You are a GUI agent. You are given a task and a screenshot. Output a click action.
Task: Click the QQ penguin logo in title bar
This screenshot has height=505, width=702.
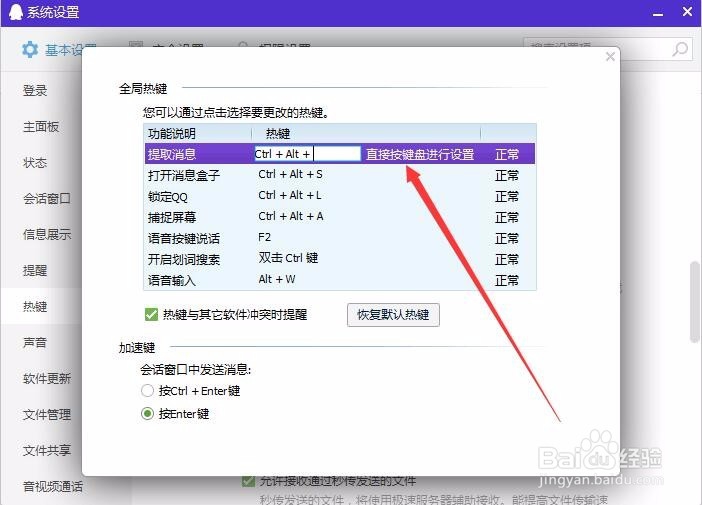15,11
